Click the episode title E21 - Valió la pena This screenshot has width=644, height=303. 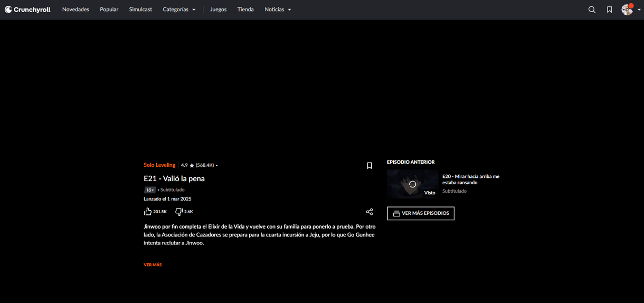174,178
